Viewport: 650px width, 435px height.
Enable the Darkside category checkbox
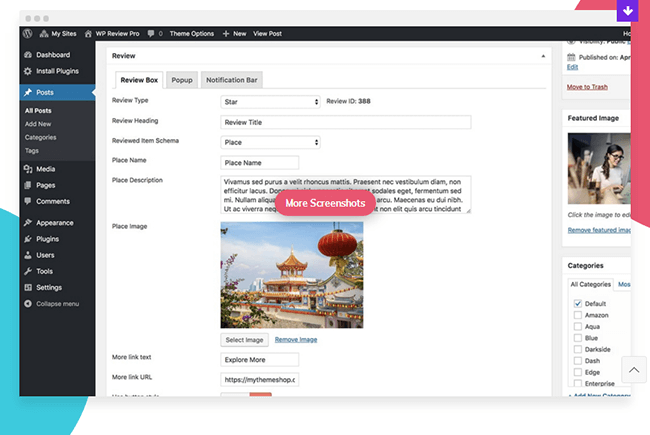pyautogui.click(x=578, y=348)
